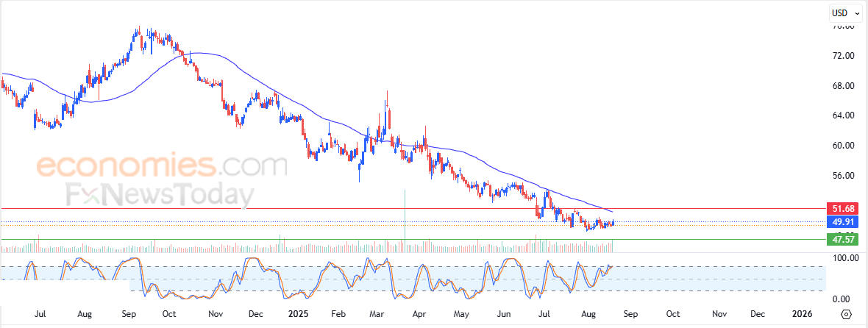
Task: Click the Feb time axis label
Action: click(339, 314)
